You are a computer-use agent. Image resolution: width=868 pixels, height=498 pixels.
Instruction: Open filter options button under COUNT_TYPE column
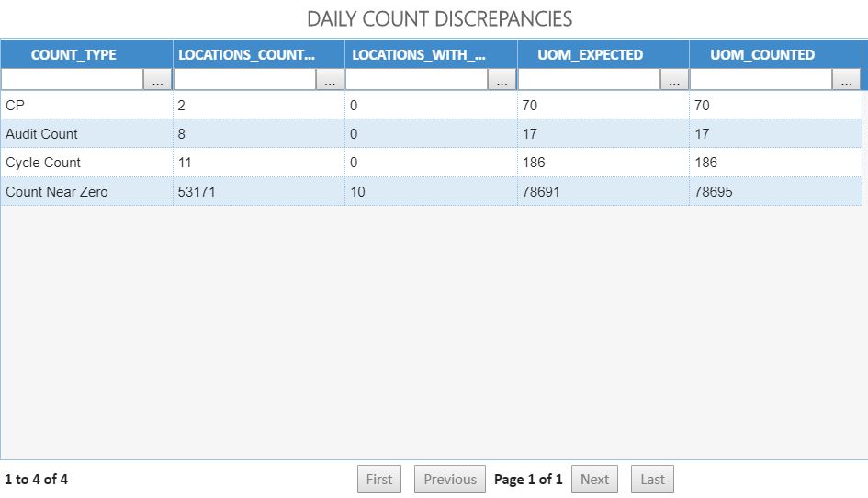[x=157, y=81]
